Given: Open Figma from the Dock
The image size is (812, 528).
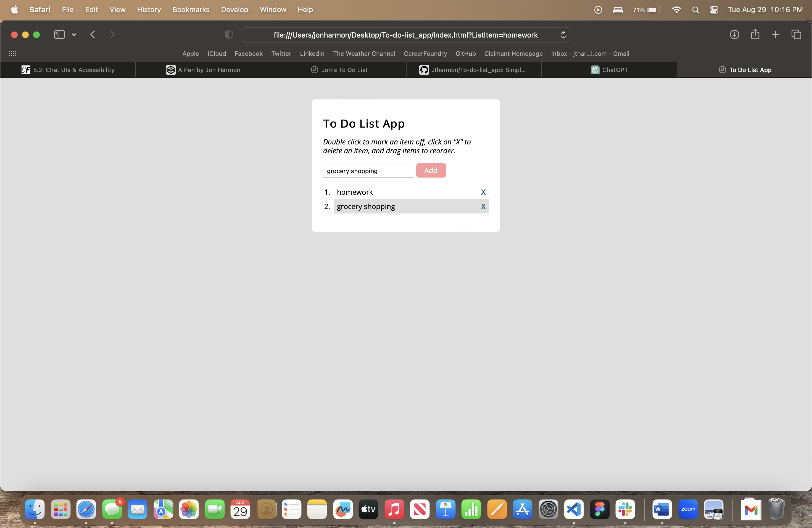Looking at the screenshot, I should tap(599, 509).
